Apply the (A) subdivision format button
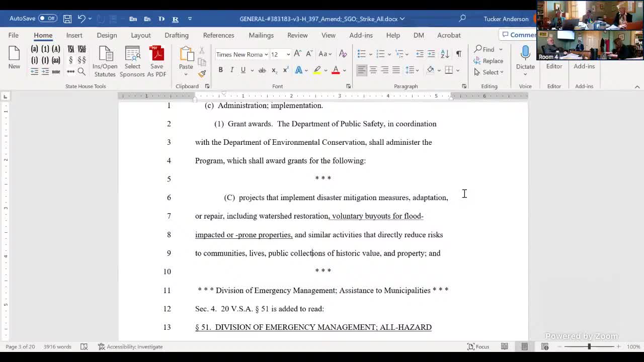Screen dimensions: 644x362 (x=56, y=49)
